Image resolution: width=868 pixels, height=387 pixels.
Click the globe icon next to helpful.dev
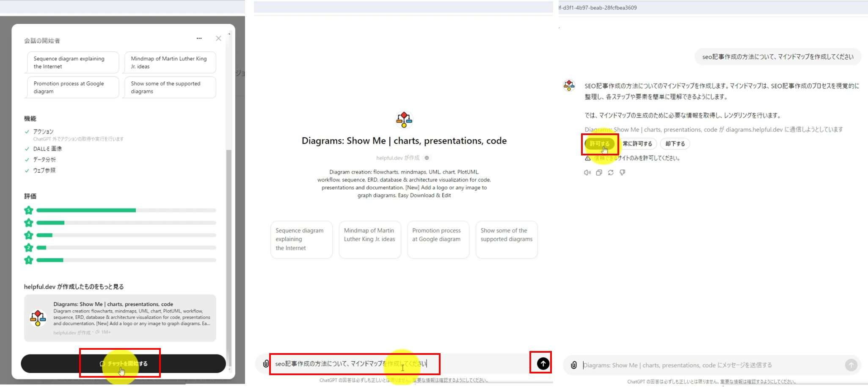(x=427, y=158)
